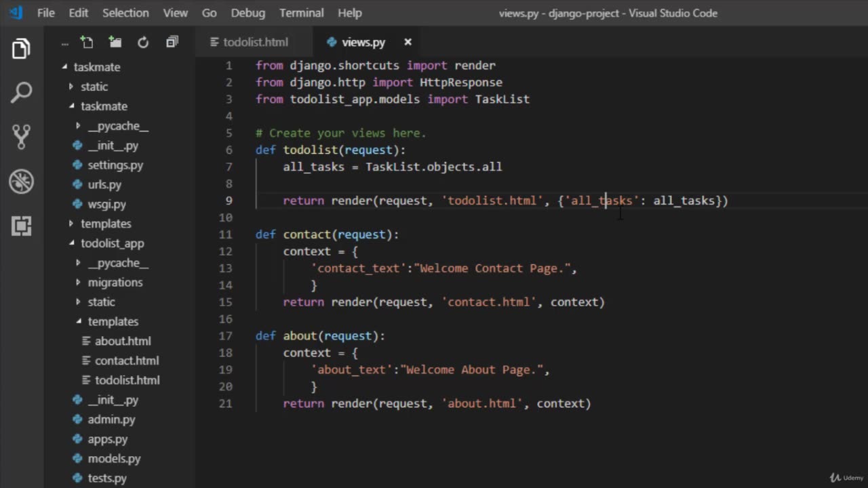This screenshot has height=488, width=868.
Task: Open admin.py in the explorer
Action: click(x=111, y=420)
